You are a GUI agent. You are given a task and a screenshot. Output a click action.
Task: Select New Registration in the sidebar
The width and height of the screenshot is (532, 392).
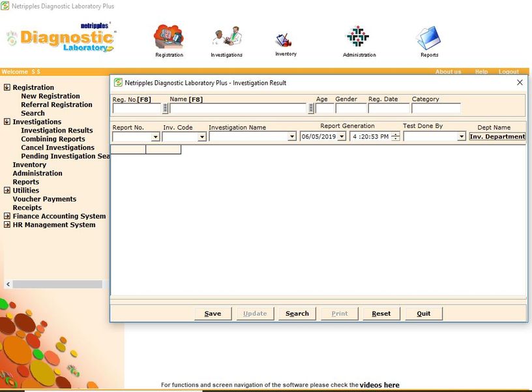51,96
